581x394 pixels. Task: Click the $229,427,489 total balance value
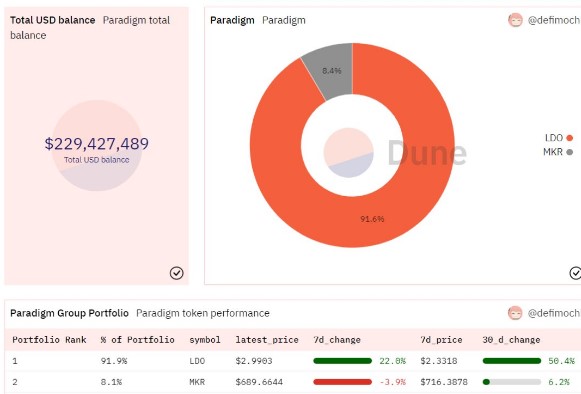pos(97,144)
